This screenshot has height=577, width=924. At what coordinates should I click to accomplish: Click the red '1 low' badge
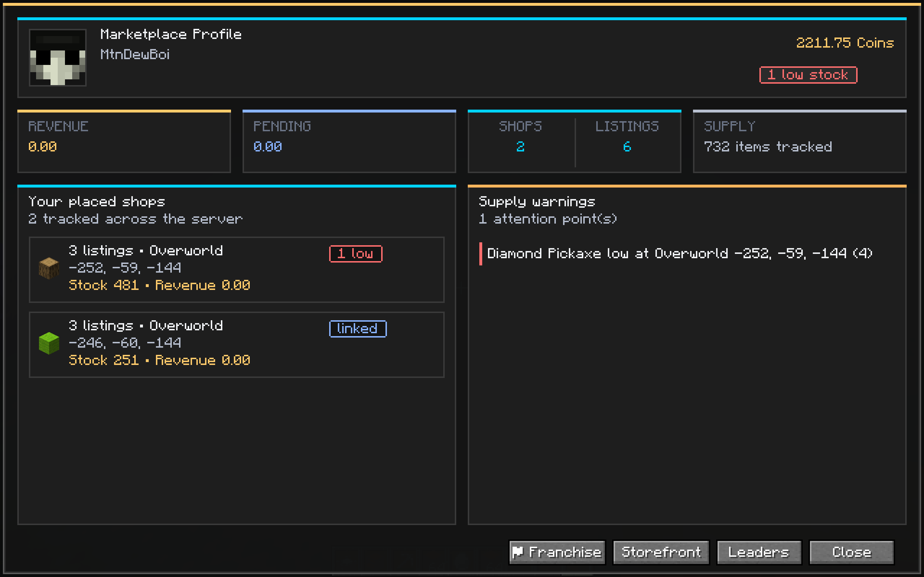click(356, 254)
